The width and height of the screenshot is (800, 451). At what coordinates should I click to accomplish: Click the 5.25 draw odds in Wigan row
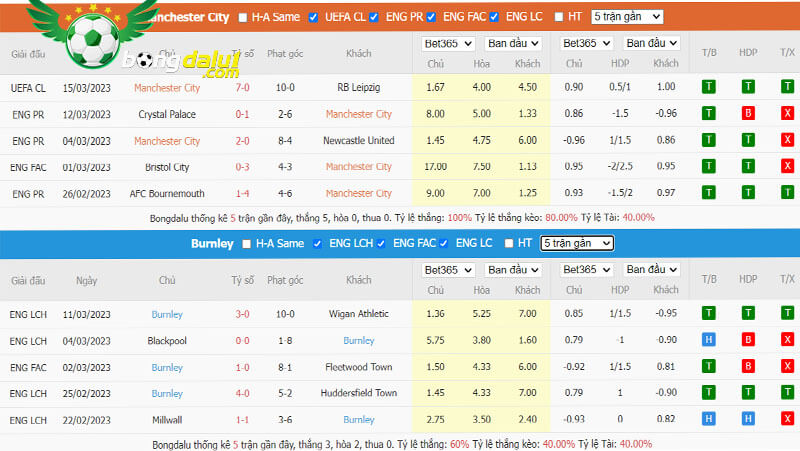[481, 314]
